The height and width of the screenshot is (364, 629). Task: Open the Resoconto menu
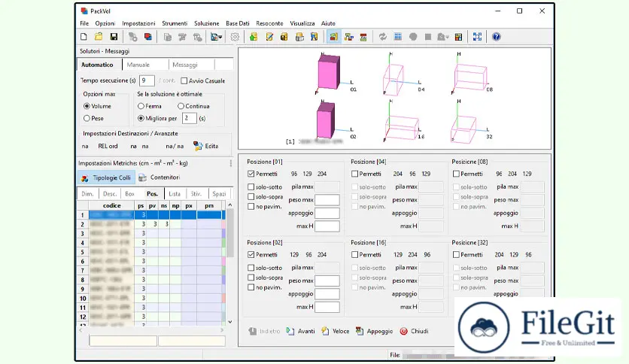[x=269, y=23]
